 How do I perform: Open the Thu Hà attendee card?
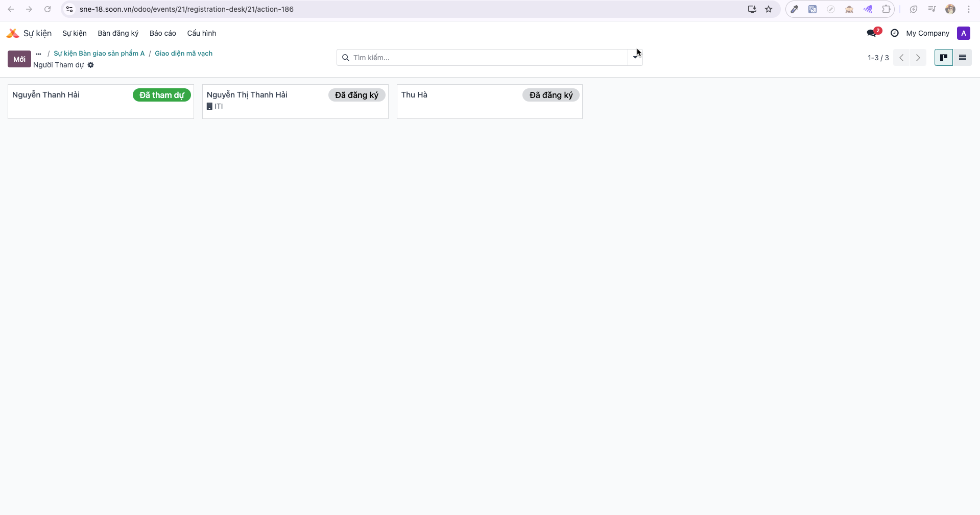click(x=489, y=102)
